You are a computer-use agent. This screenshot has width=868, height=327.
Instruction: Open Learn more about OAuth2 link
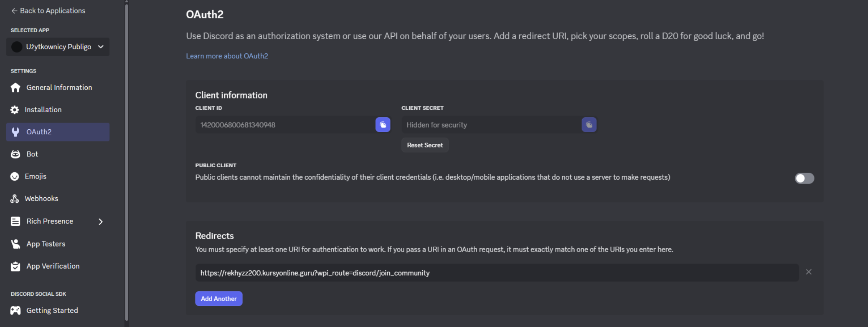point(227,56)
